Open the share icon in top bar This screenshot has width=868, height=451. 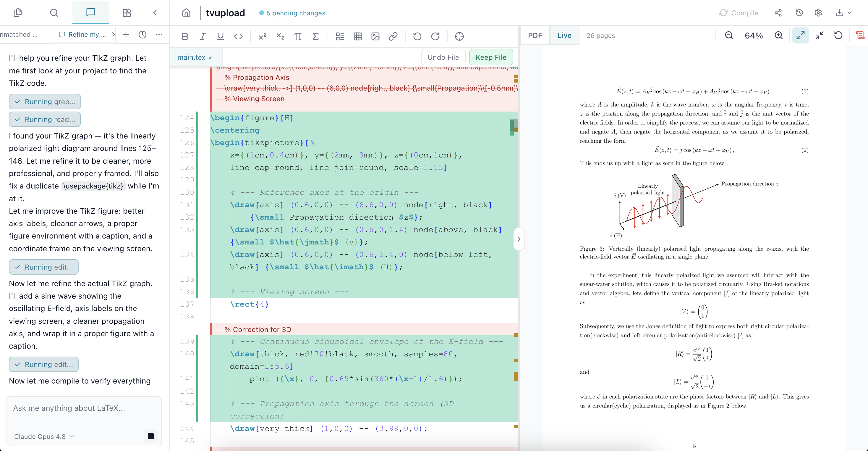[778, 13]
